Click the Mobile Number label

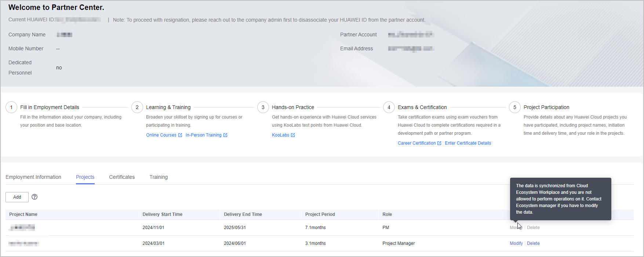[26, 48]
